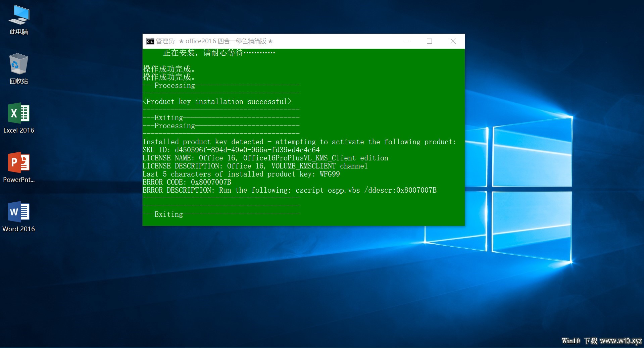Click 'Installed product key detected' line

pyautogui.click(x=300, y=142)
